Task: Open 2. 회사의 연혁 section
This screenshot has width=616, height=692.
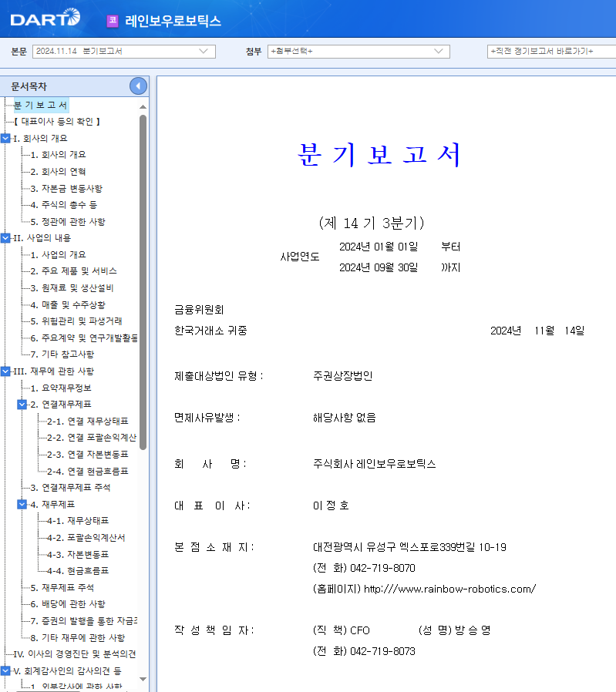Action: point(59,172)
